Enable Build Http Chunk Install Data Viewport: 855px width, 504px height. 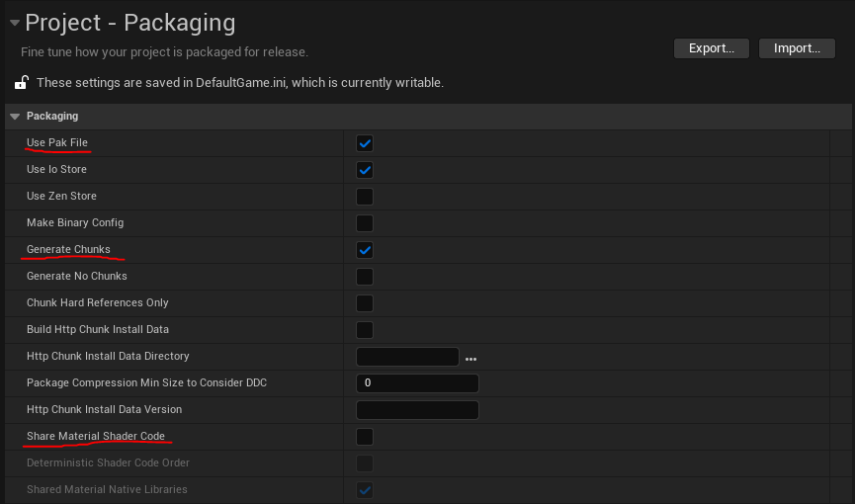point(365,330)
